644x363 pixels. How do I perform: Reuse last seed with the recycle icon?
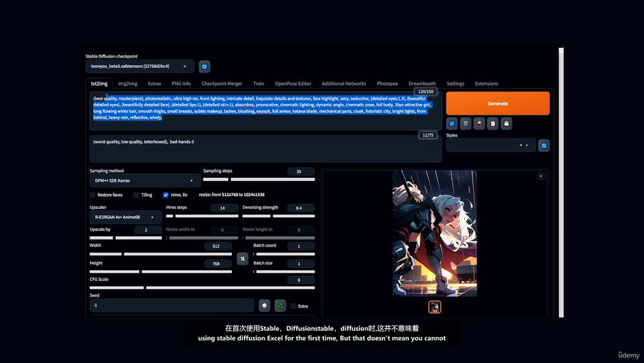[280, 306]
